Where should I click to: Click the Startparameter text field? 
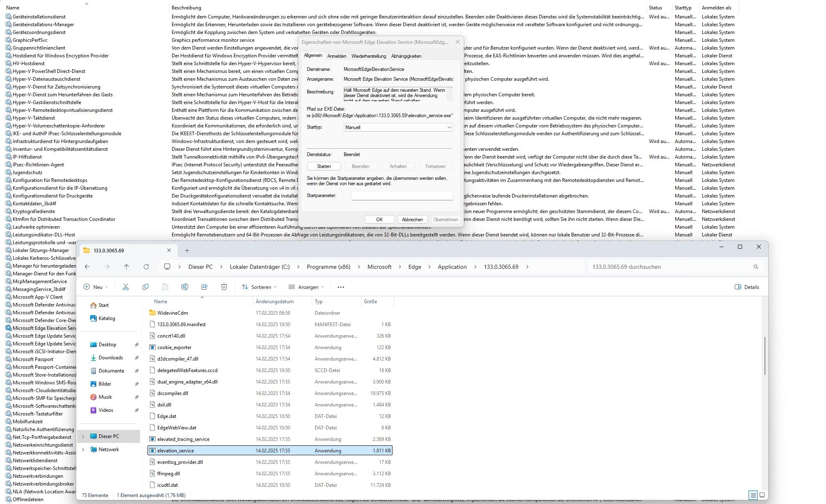coord(402,196)
